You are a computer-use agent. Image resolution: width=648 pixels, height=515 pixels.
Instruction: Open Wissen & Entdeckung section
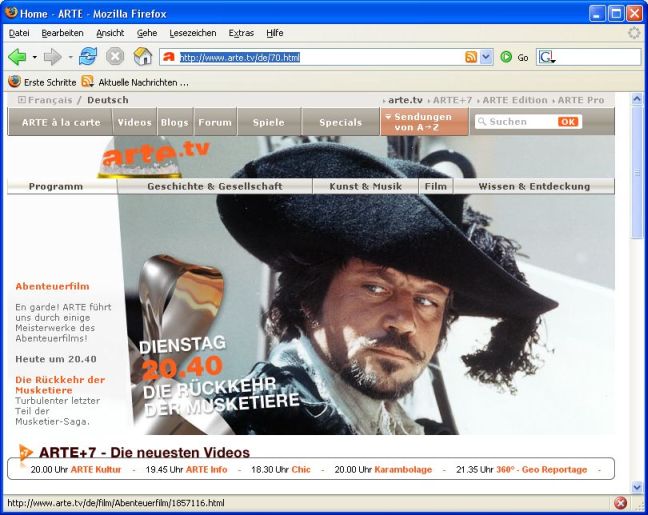click(x=534, y=186)
